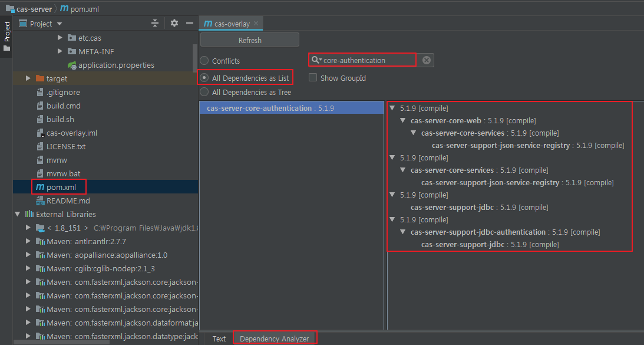
Task: Clear the core-authentication search filter
Action: click(x=427, y=60)
